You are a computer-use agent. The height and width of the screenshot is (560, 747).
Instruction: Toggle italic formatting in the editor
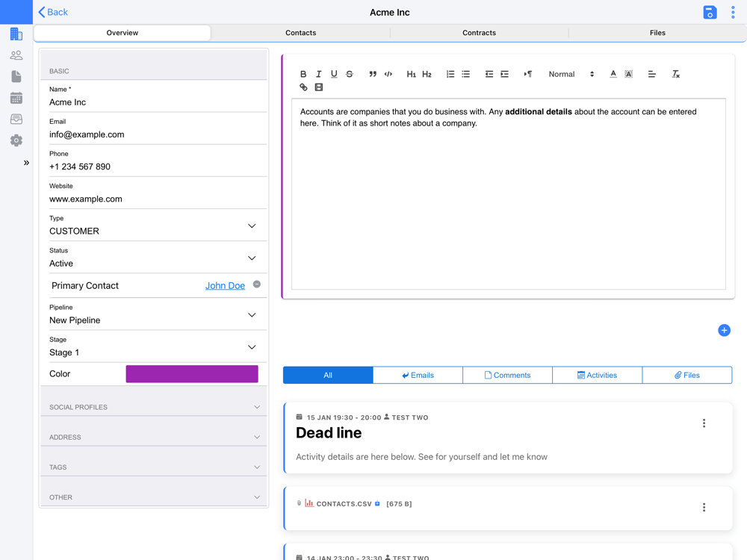319,74
